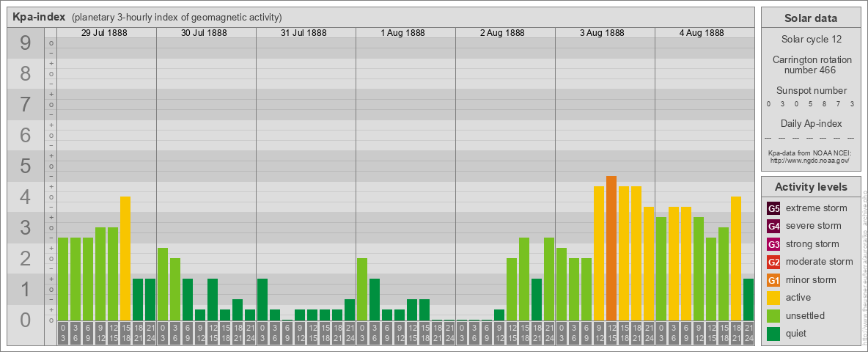Image resolution: width=868 pixels, height=352 pixels.
Task: Click the 'severe storm' legend label
Action: [x=814, y=226]
